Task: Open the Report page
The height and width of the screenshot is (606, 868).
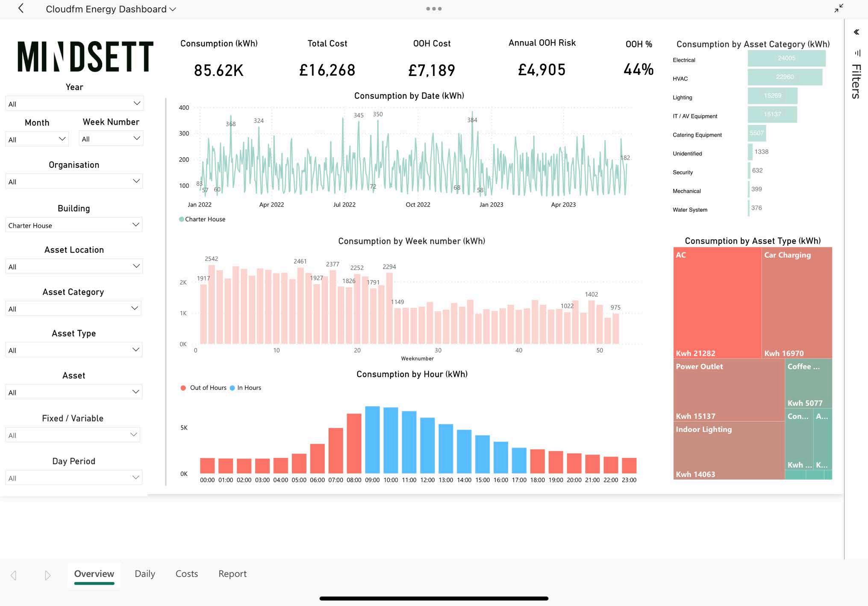Action: [x=232, y=574]
